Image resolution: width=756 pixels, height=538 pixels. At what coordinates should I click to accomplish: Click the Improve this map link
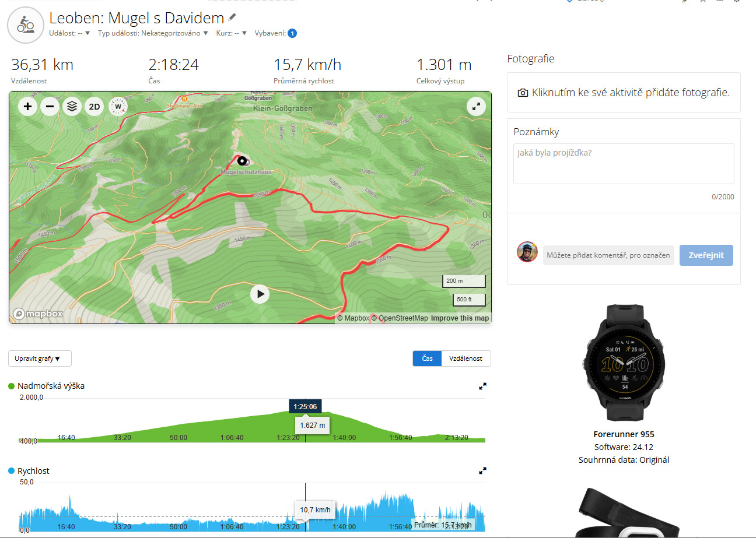[460, 318]
